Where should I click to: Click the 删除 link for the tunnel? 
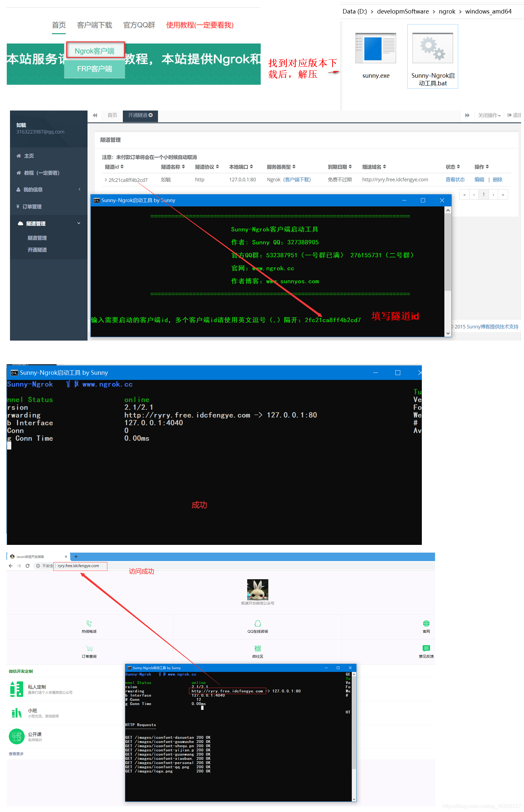[497, 179]
